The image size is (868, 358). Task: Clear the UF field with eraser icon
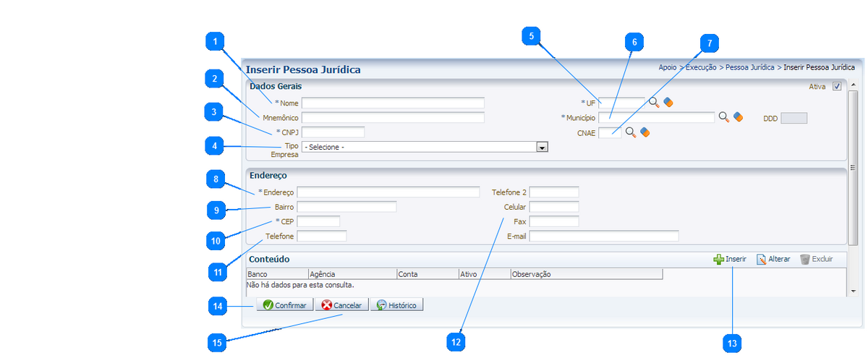pos(668,102)
